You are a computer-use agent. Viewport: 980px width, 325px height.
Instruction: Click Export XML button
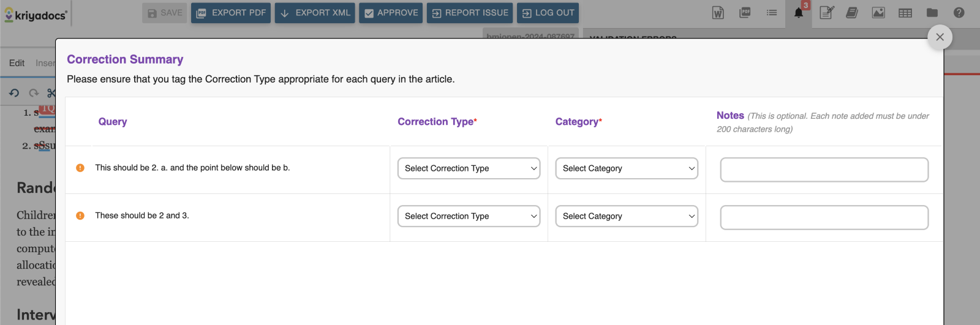pyautogui.click(x=315, y=13)
